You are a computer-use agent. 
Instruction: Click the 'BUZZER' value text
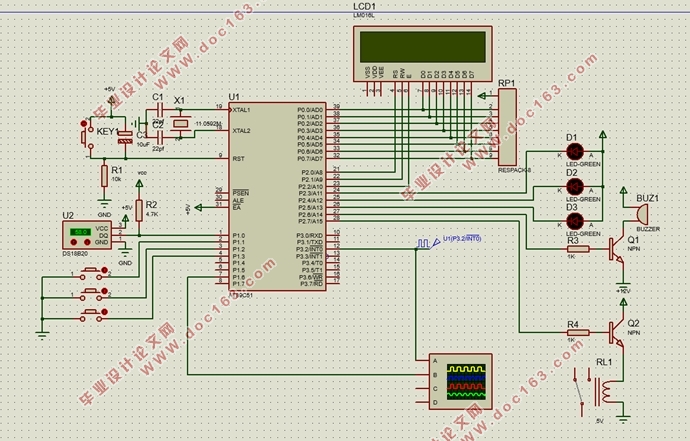tap(648, 229)
